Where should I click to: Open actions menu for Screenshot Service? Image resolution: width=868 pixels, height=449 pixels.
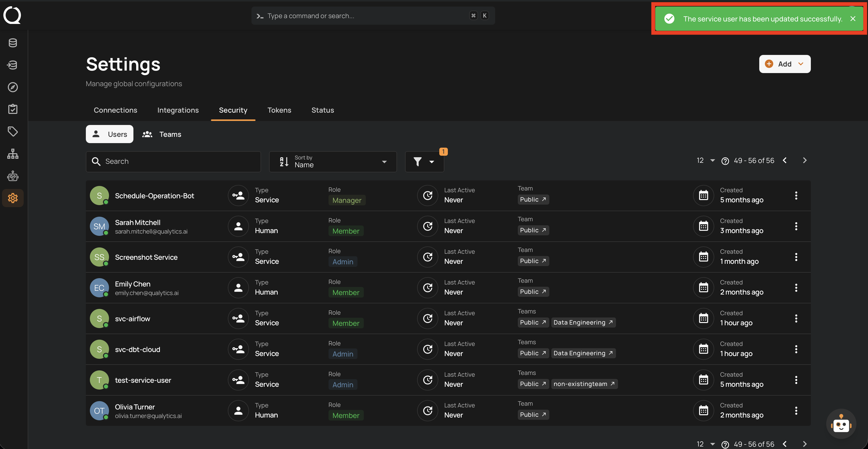tap(796, 257)
